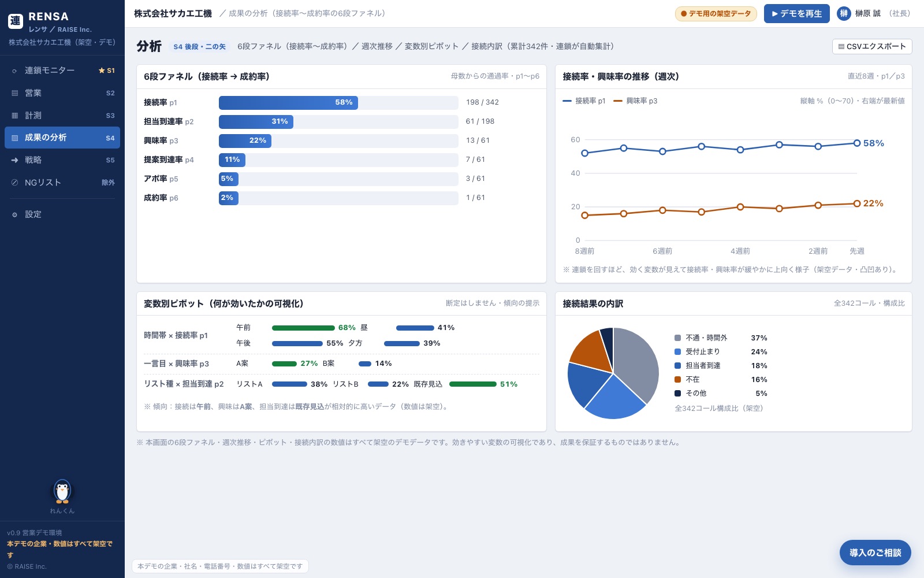Open 連鎖モニター from the sidebar

point(62,71)
